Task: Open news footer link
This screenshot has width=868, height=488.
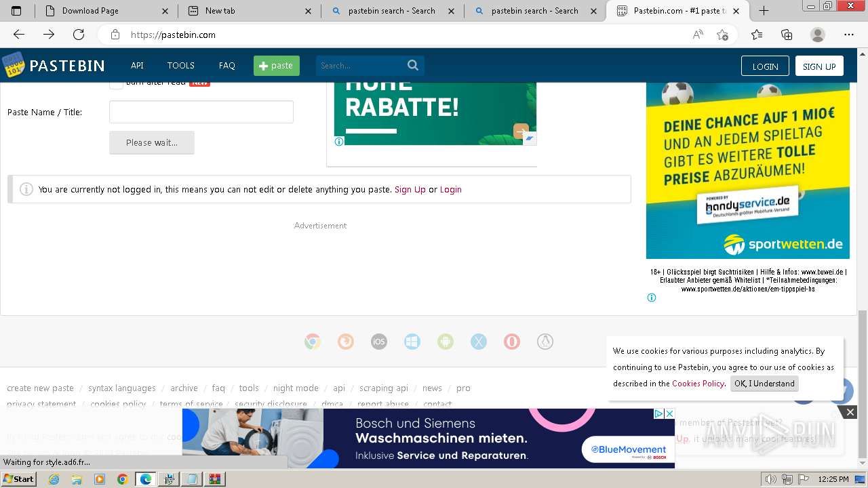Action: [x=432, y=388]
